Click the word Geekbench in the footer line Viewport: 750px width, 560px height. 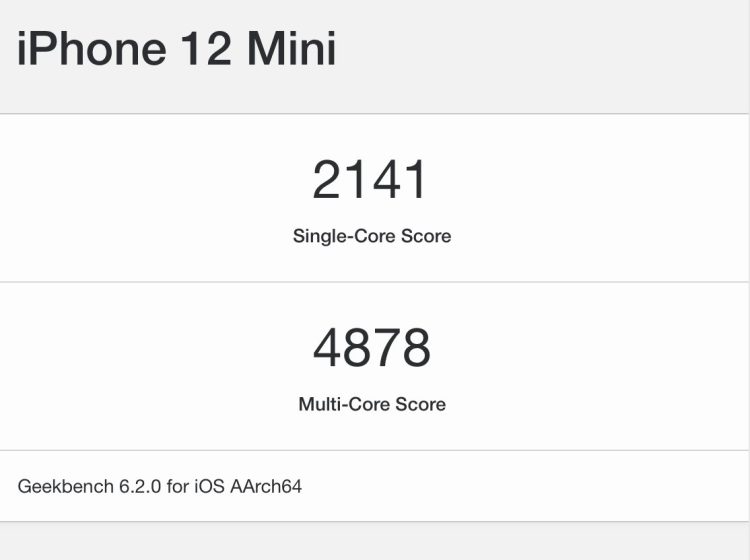(66, 487)
